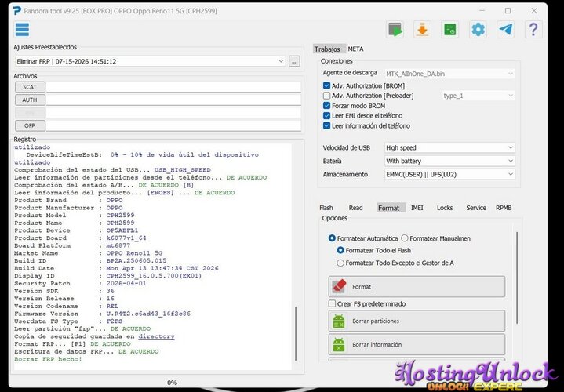Open the Batería dropdown
The image size is (564, 392).
(x=449, y=161)
